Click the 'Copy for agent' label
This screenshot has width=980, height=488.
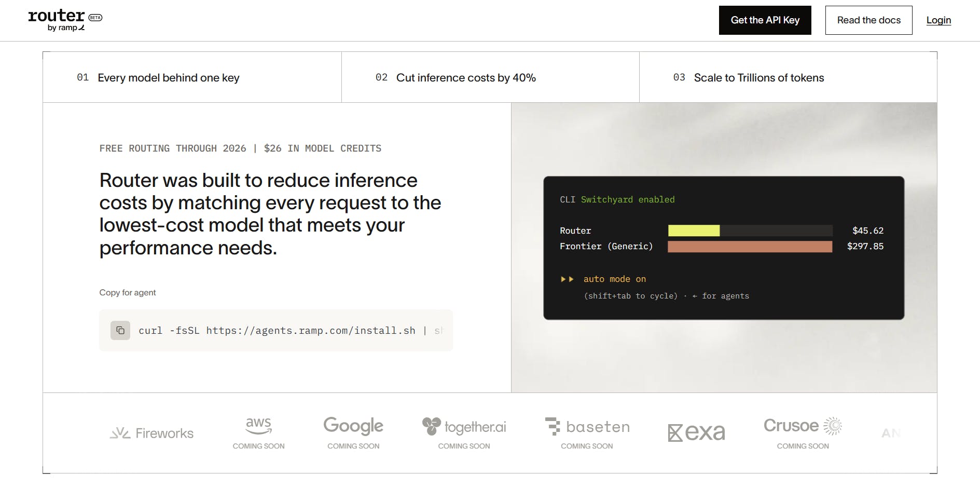tap(128, 292)
